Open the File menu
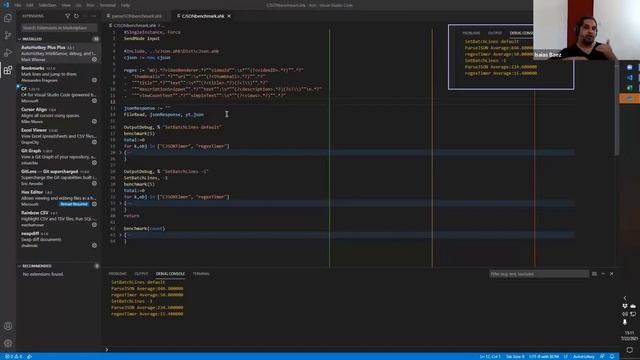The height and width of the screenshot is (360, 640). [x=18, y=5]
